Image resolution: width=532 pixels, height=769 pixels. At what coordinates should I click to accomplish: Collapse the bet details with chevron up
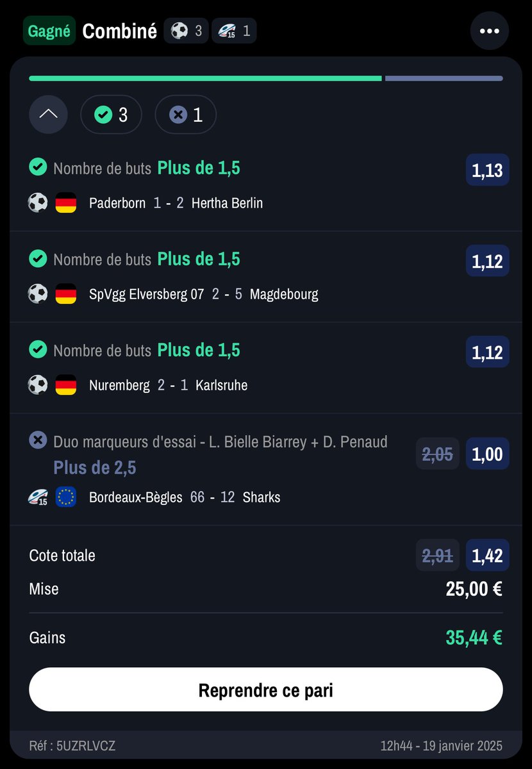48,115
